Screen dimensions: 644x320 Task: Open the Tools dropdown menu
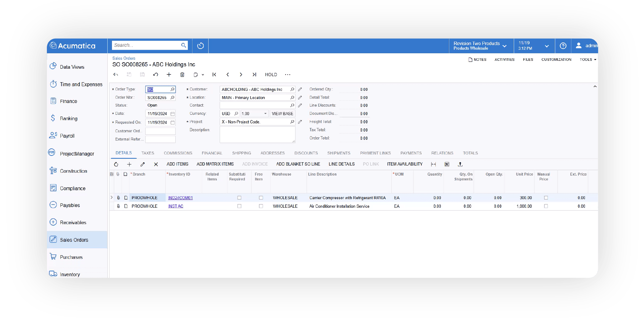pyautogui.click(x=588, y=60)
